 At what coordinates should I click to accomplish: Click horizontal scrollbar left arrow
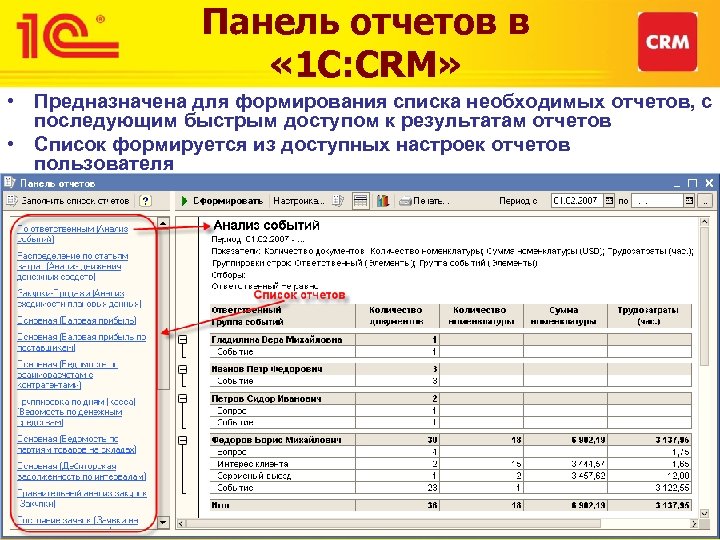click(180, 523)
